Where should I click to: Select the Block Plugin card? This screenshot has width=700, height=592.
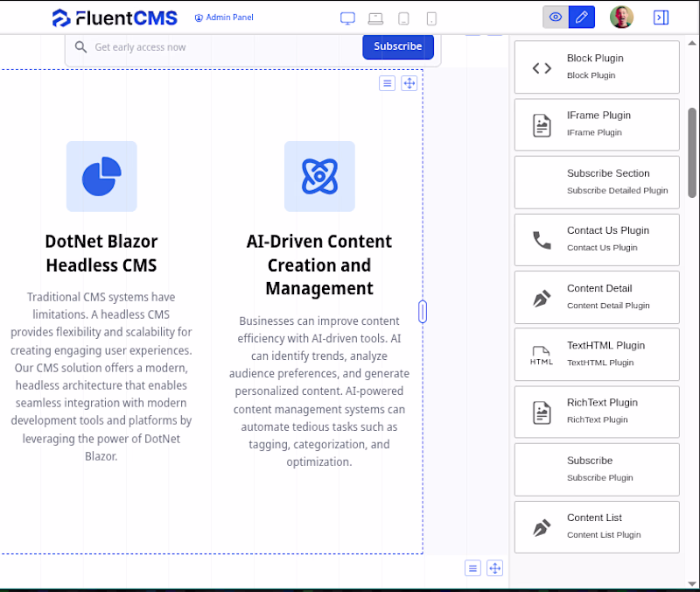tap(597, 67)
